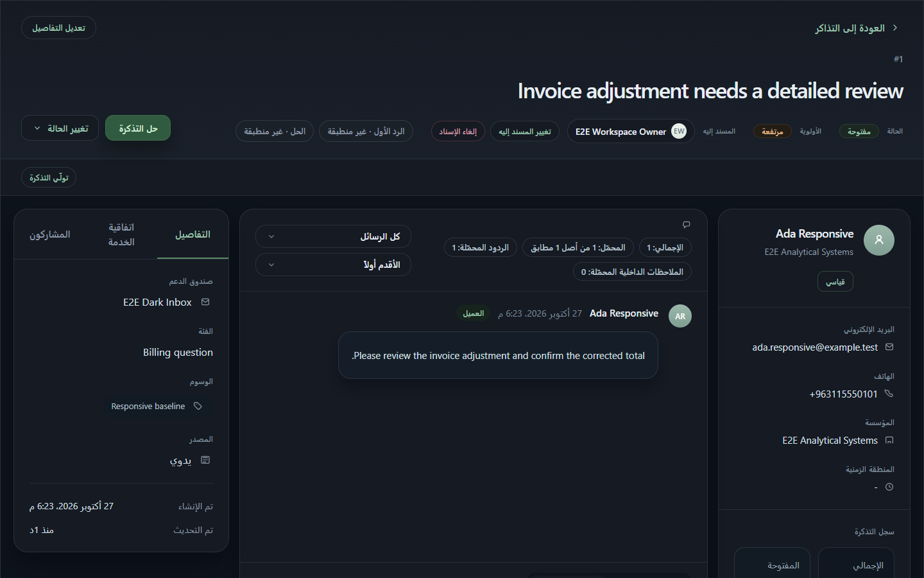Open the الأقدم أولًا sort order dropdown

333,265
